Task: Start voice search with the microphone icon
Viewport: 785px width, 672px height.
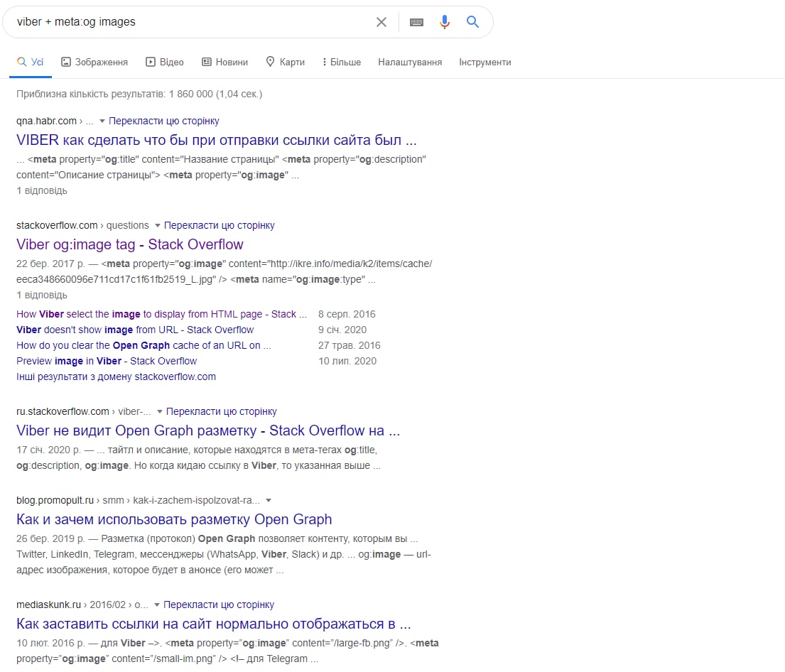Action: click(x=445, y=22)
